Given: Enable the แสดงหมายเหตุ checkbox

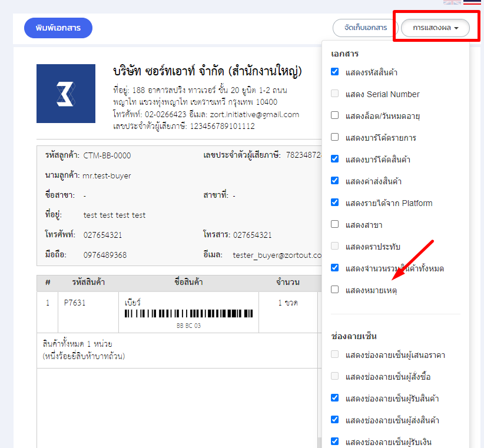Looking at the screenshot, I should (335, 290).
